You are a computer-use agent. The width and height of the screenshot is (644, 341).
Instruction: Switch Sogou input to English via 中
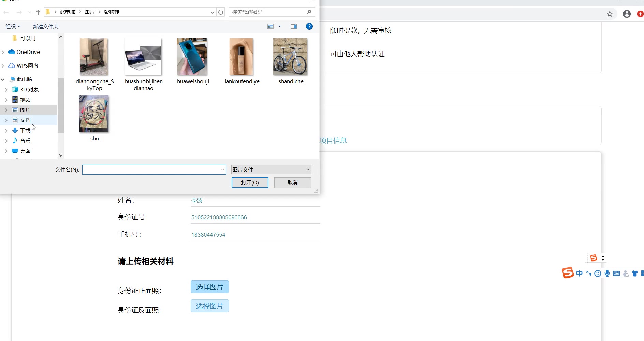click(579, 273)
